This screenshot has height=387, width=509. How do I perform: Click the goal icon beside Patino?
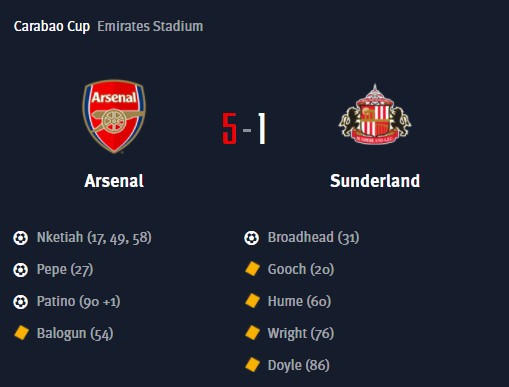pyautogui.click(x=20, y=302)
